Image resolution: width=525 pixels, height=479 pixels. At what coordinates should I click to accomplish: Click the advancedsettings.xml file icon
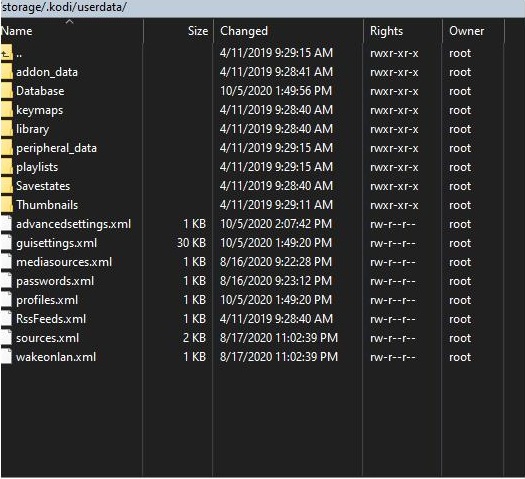pyautogui.click(x=6, y=224)
